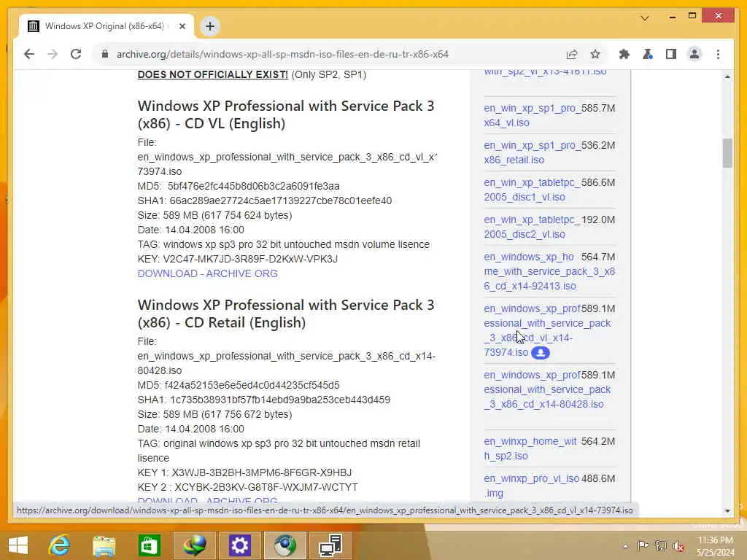Open the professional SP3 vl x14-73974.iso link

pos(547,330)
